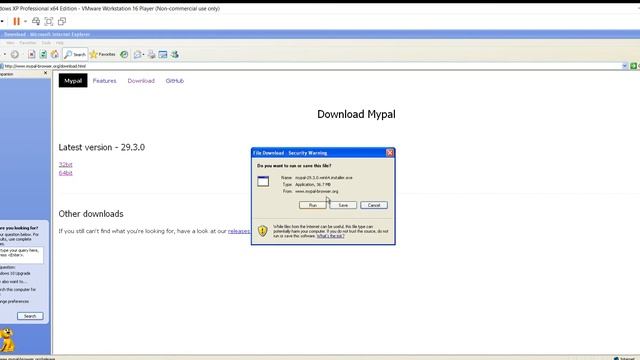Click the Download Mypal heading

coord(356,114)
